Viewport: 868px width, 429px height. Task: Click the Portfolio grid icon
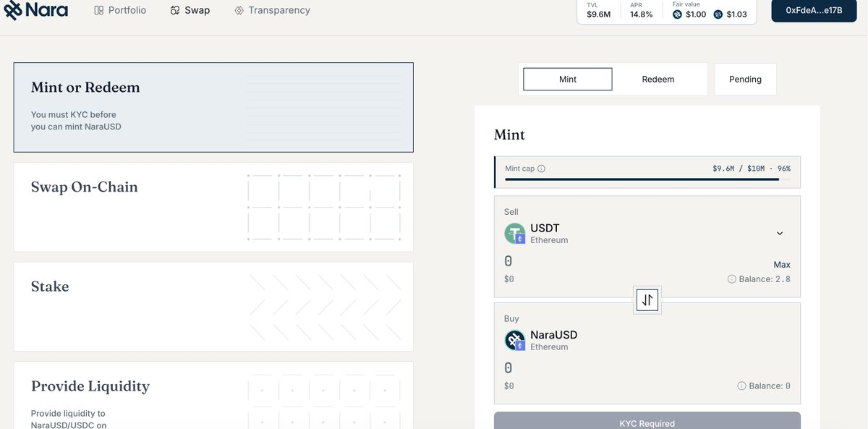tap(99, 10)
